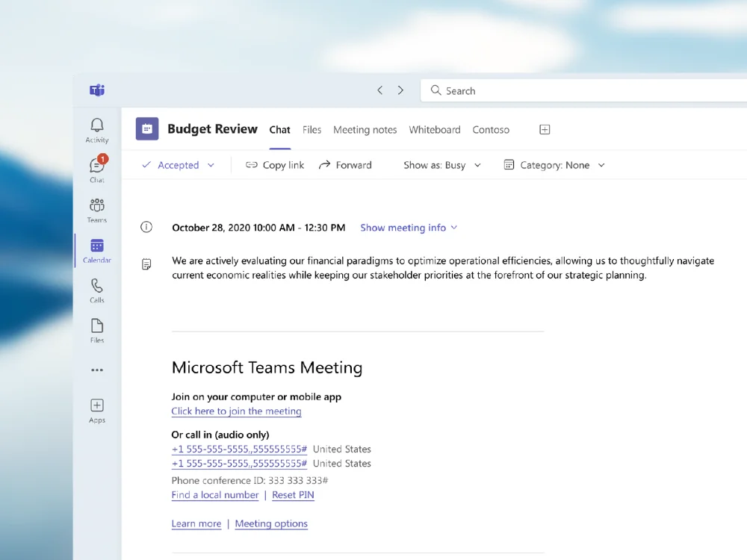Viewport: 747px width, 560px height.
Task: Show more apps via ellipsis in sidebar
Action: point(96,370)
